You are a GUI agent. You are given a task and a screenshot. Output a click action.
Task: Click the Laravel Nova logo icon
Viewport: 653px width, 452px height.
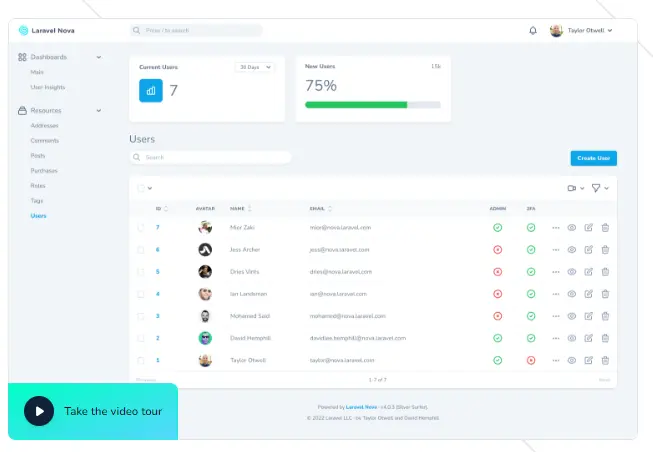coord(24,30)
